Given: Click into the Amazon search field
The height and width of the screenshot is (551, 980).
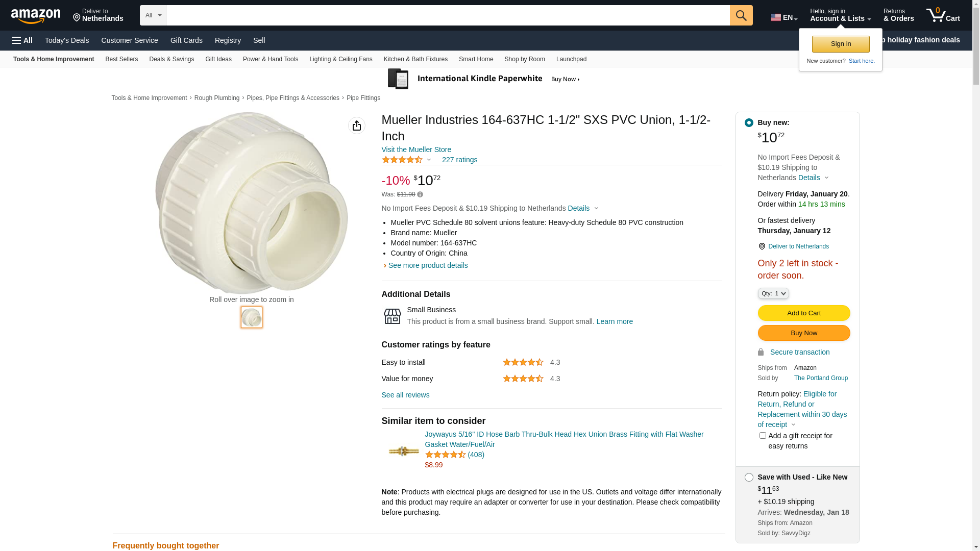Looking at the screenshot, I should pyautogui.click(x=448, y=15).
